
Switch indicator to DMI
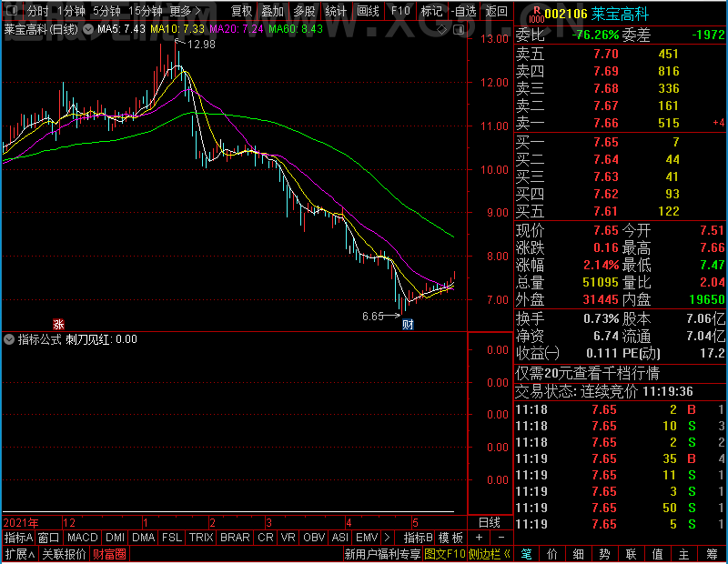coord(115,538)
